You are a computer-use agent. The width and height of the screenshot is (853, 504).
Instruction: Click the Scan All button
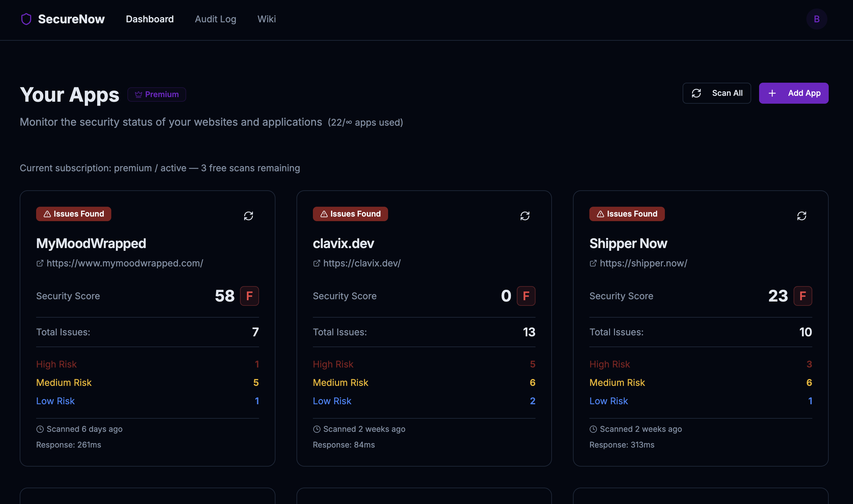716,93
